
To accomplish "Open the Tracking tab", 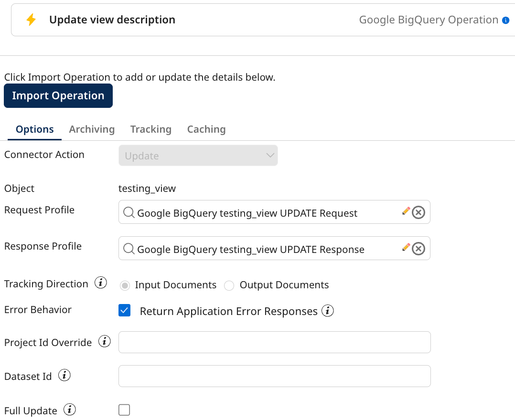I will click(151, 129).
